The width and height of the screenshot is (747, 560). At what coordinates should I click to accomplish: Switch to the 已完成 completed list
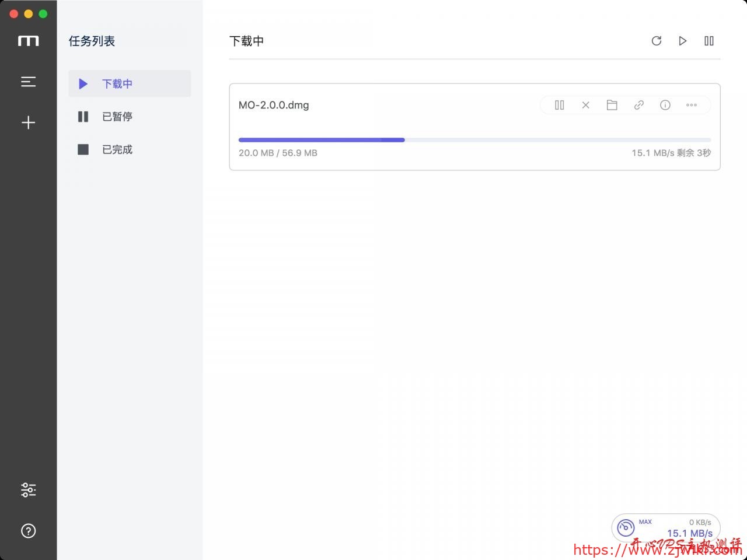click(117, 149)
